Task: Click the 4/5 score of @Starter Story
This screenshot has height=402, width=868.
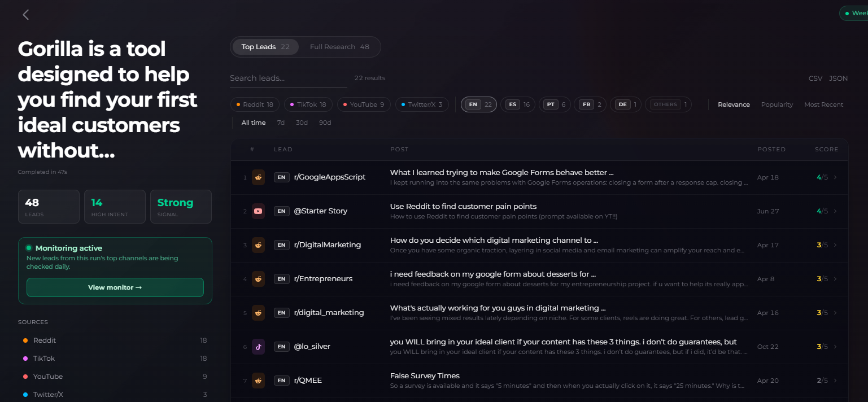Action: tap(822, 211)
